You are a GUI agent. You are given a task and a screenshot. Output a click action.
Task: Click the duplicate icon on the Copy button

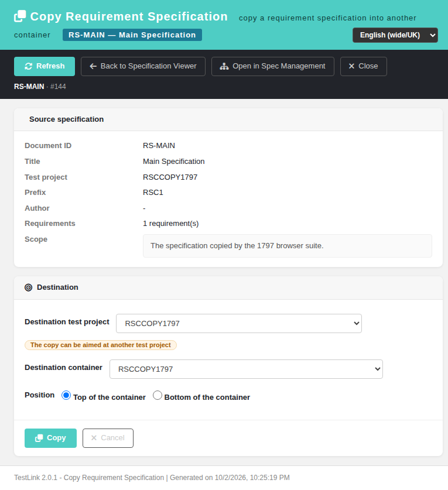39,438
